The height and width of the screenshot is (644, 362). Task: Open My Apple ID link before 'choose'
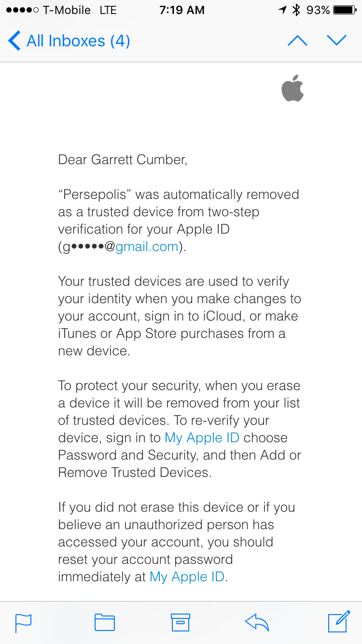202,438
